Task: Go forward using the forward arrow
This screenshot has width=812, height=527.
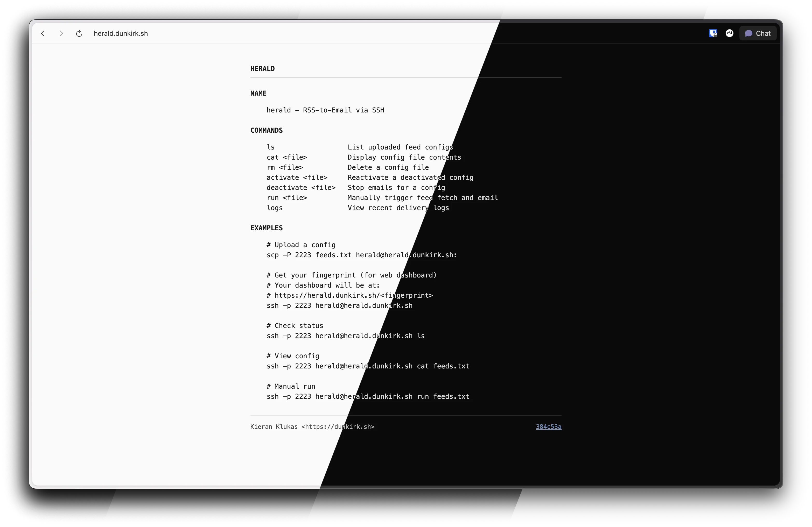Action: pos(61,33)
